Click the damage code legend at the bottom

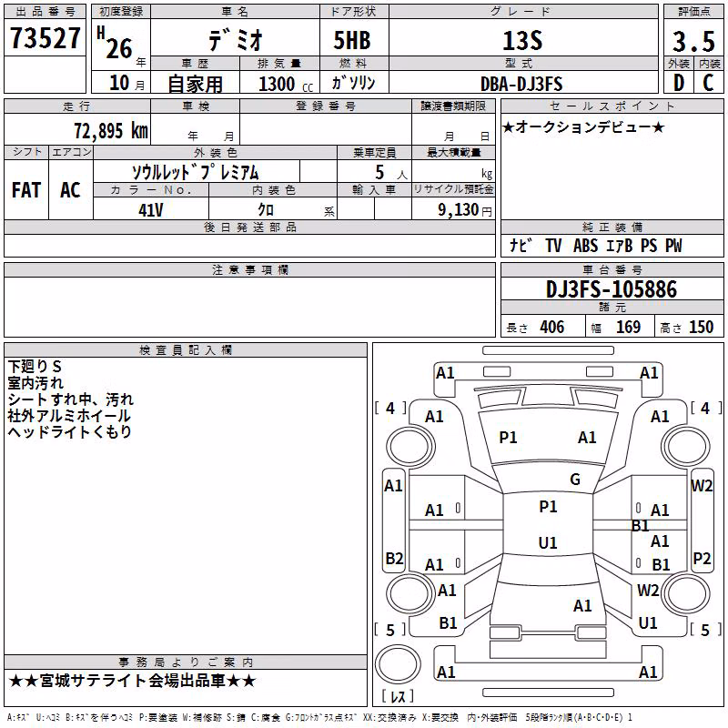(319, 718)
